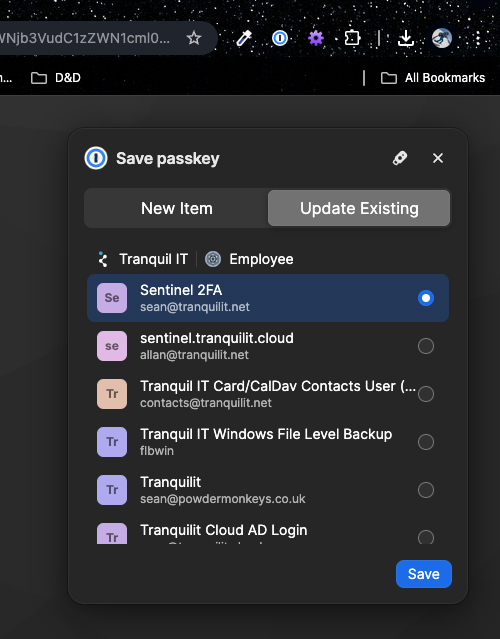This screenshot has height=639, width=500.
Task: Select radio for Tranquilit Cloud AD Login
Action: pyautogui.click(x=426, y=537)
